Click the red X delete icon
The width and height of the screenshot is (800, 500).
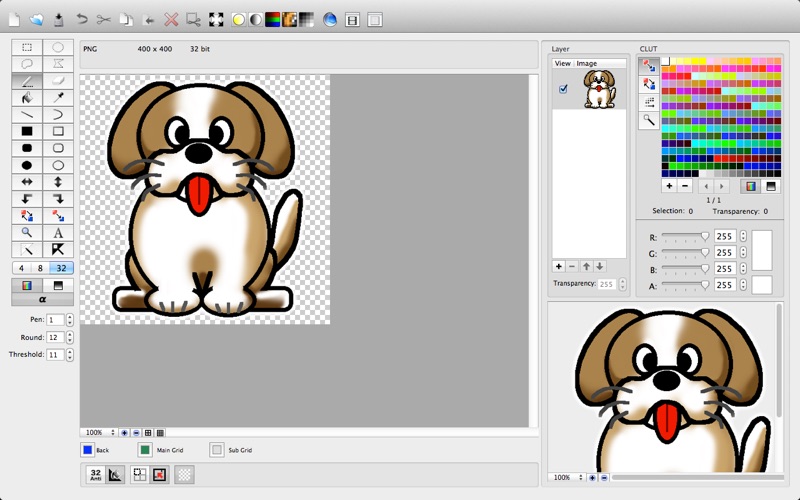171,19
